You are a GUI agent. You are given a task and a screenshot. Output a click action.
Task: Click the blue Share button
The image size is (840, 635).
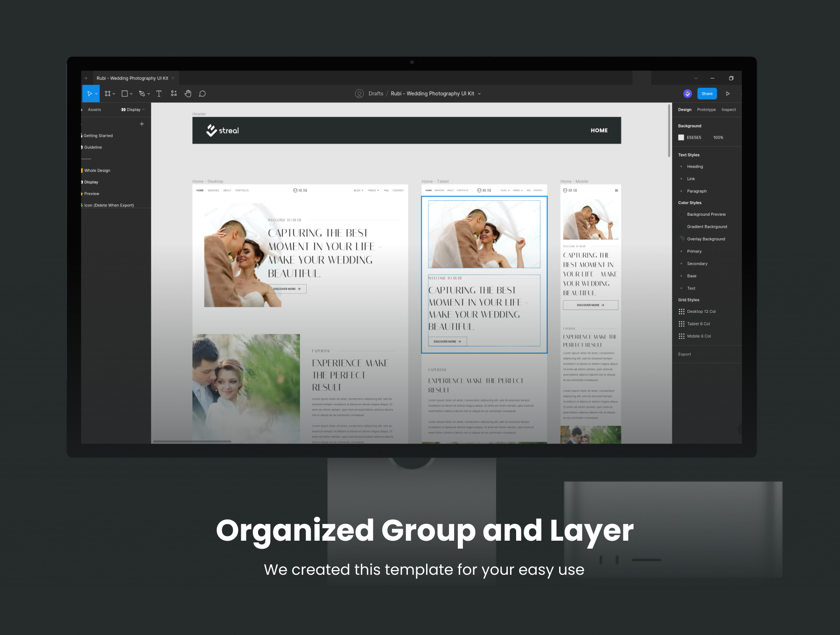(707, 94)
